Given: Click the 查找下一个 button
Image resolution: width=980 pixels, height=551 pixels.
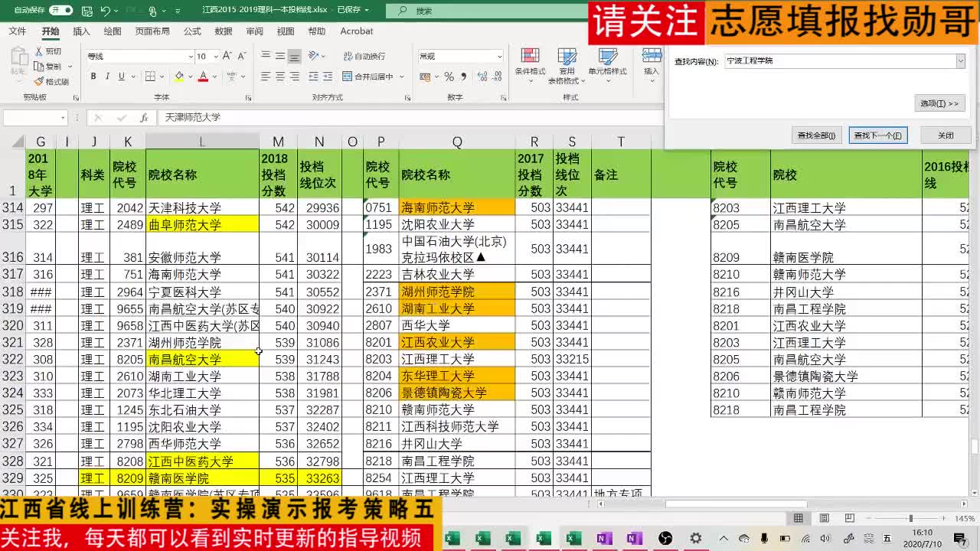Looking at the screenshot, I should (x=878, y=135).
